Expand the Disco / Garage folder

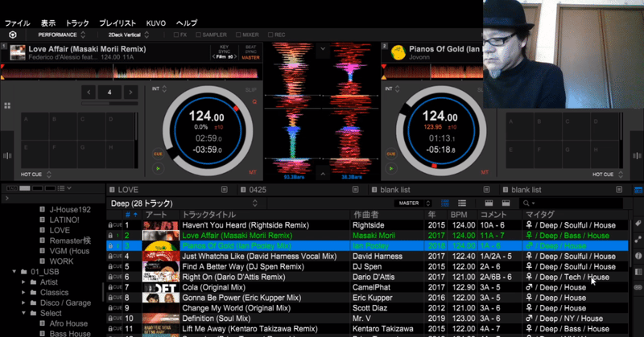pos(23,303)
